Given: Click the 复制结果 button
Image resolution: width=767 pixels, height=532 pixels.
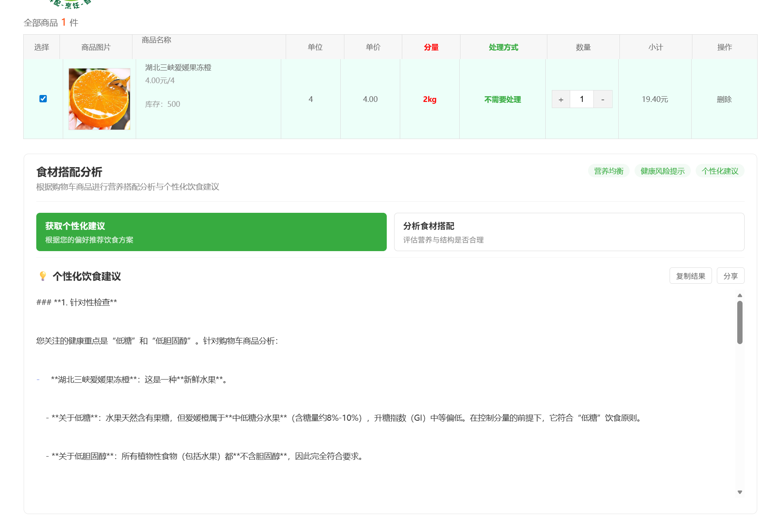Looking at the screenshot, I should [690, 276].
